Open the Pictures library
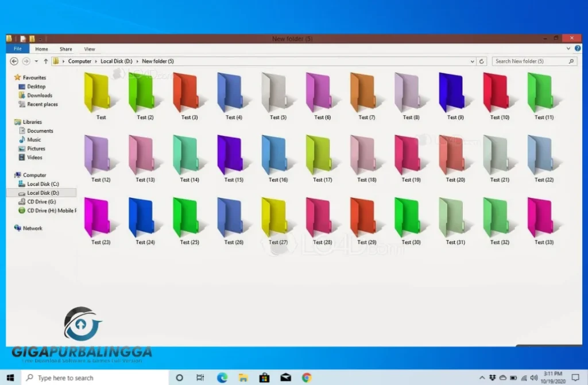The height and width of the screenshot is (385, 588). pos(34,148)
